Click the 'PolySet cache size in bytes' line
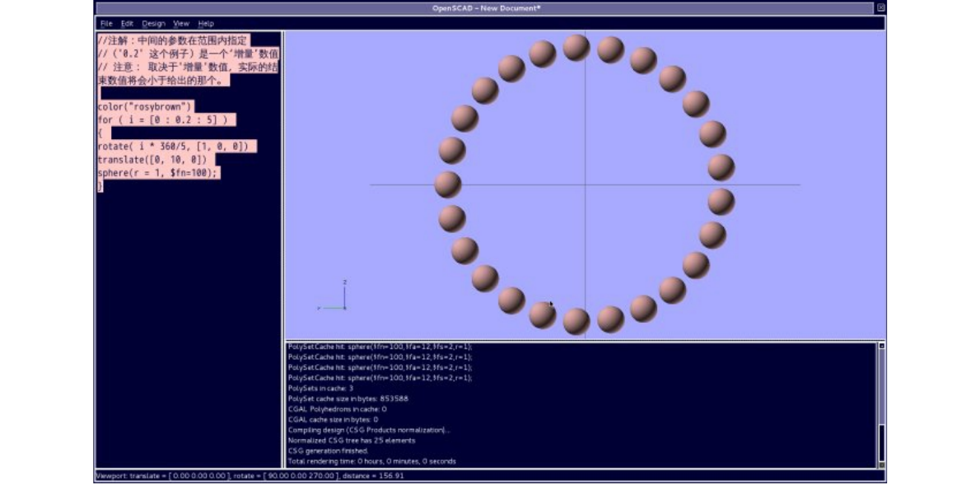 click(348, 399)
